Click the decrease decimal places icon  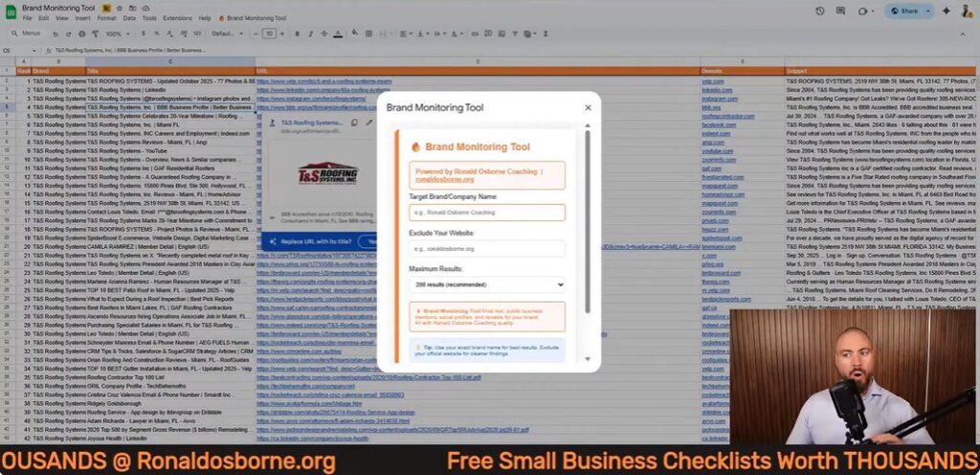tap(169, 34)
